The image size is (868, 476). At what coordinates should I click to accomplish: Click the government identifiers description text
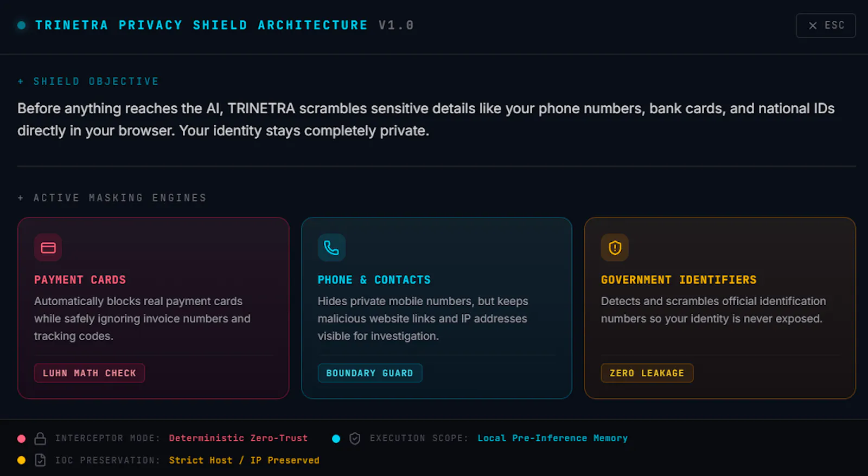point(713,310)
